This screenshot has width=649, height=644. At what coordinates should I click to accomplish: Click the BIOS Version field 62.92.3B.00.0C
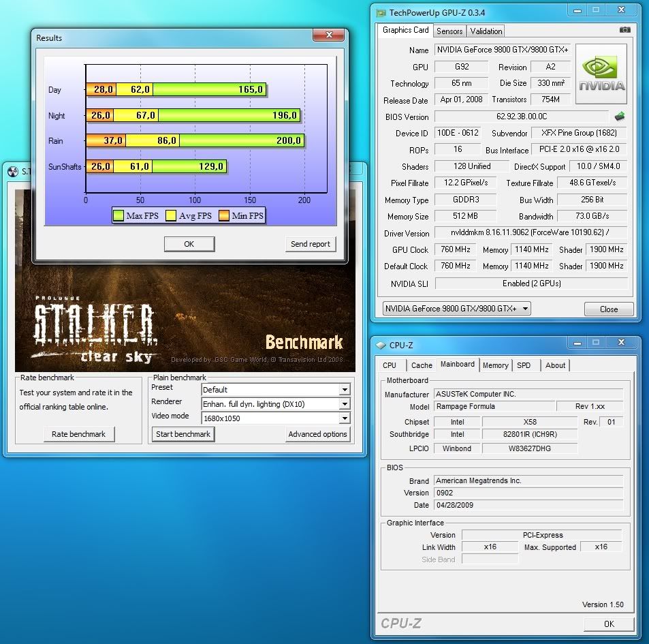[x=522, y=117]
